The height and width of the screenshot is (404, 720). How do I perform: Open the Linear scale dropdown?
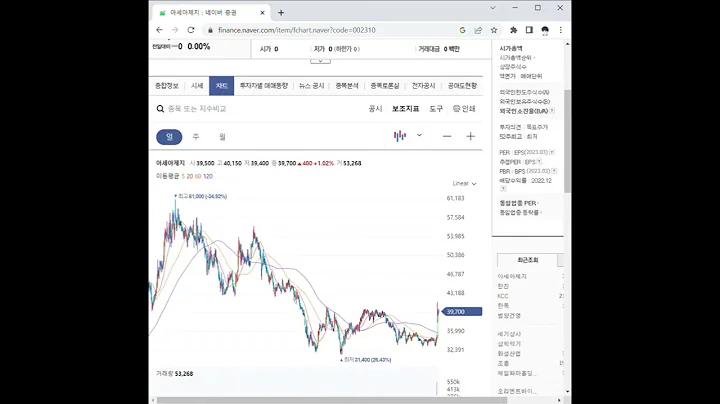pyautogui.click(x=464, y=184)
